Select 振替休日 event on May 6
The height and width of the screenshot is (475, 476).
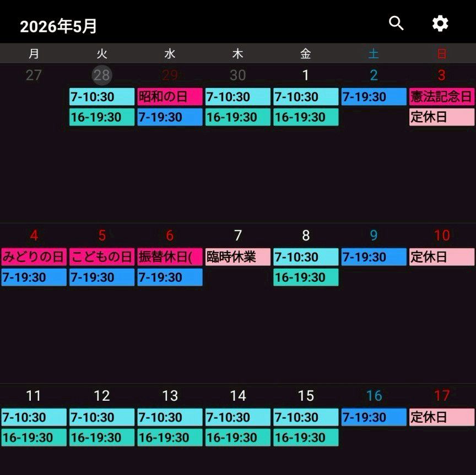tap(170, 257)
